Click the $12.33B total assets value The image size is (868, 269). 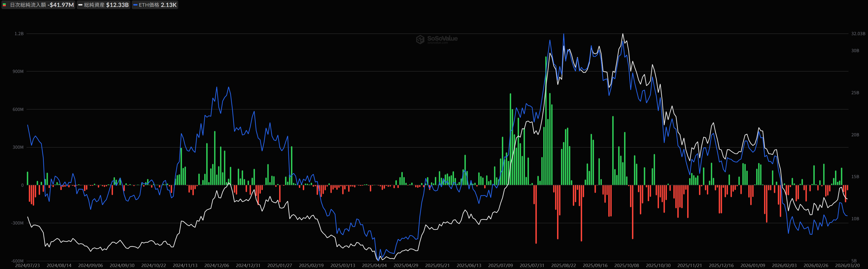pos(117,5)
